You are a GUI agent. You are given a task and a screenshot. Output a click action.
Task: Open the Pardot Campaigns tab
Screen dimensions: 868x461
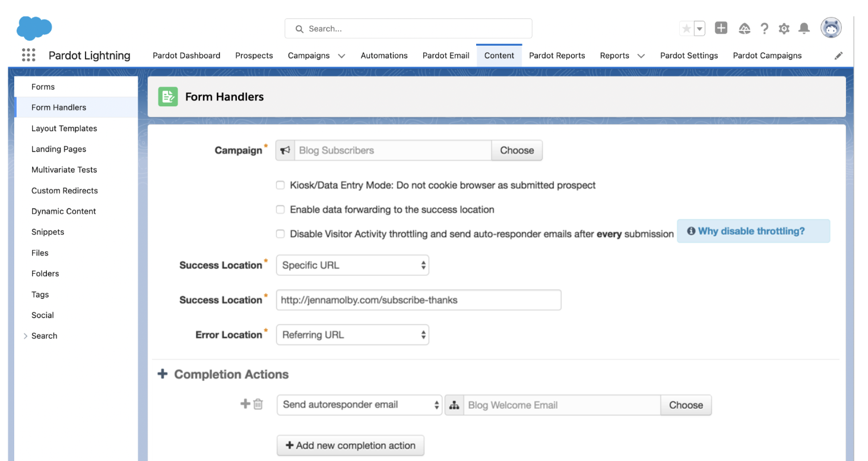tap(767, 56)
